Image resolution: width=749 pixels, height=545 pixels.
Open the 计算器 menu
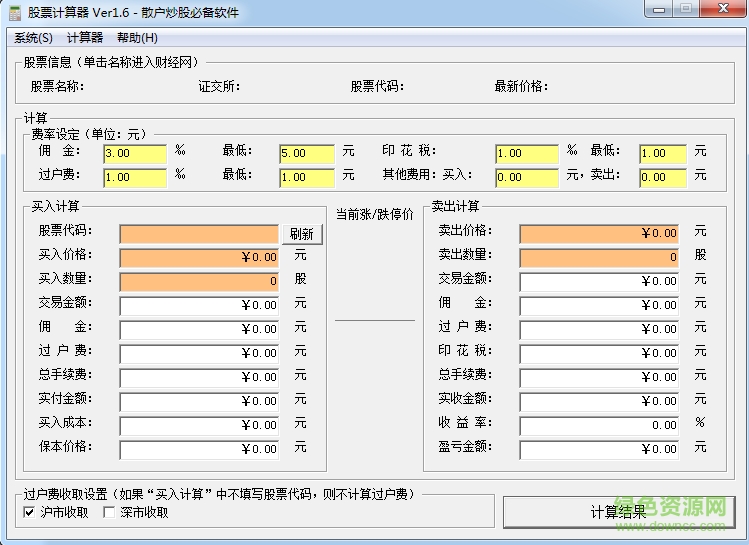pos(85,38)
